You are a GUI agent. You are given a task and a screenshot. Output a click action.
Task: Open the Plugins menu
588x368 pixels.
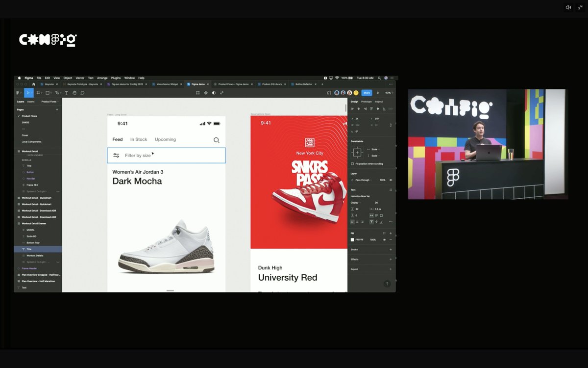tap(116, 78)
